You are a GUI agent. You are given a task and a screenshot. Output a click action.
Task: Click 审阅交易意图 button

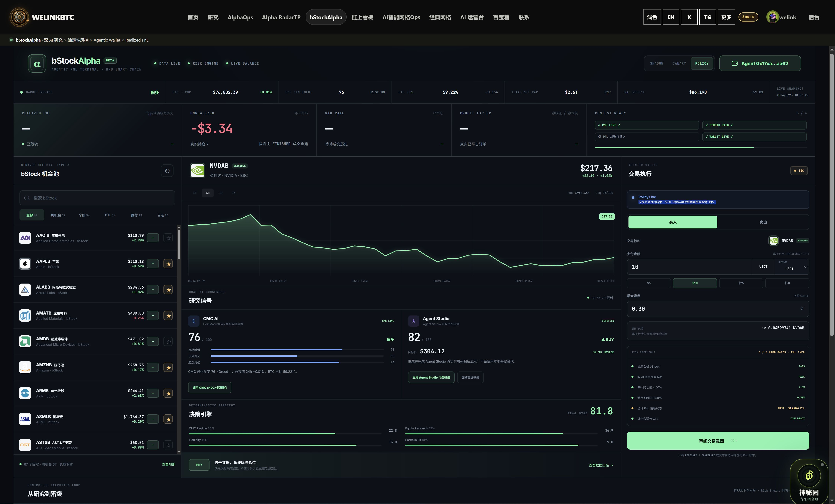(718, 441)
